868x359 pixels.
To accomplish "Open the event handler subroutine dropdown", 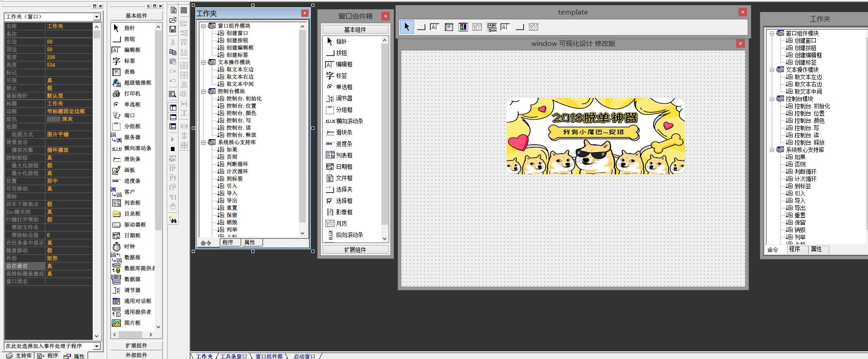I will point(97,346).
